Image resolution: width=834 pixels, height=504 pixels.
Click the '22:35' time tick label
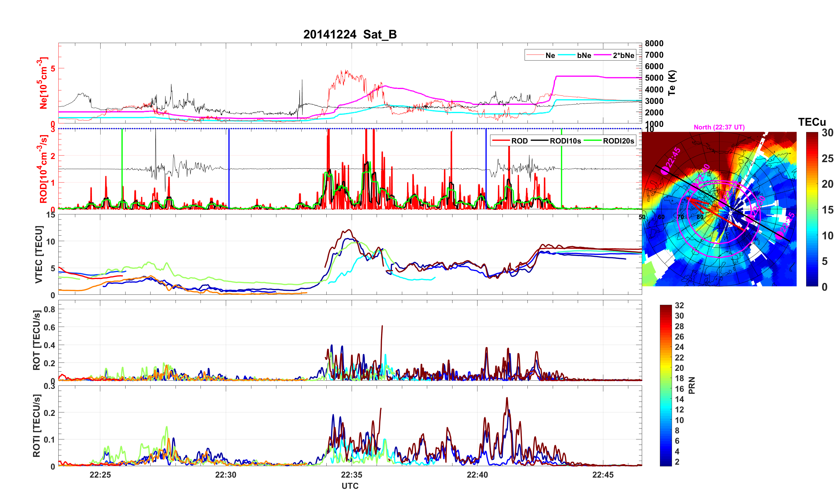352,474
